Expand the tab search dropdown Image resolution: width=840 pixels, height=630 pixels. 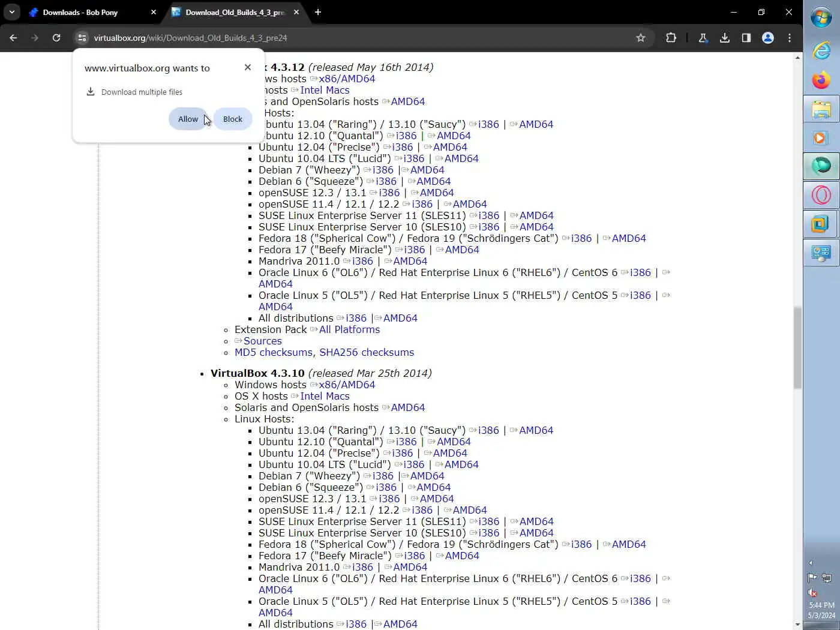click(x=12, y=12)
